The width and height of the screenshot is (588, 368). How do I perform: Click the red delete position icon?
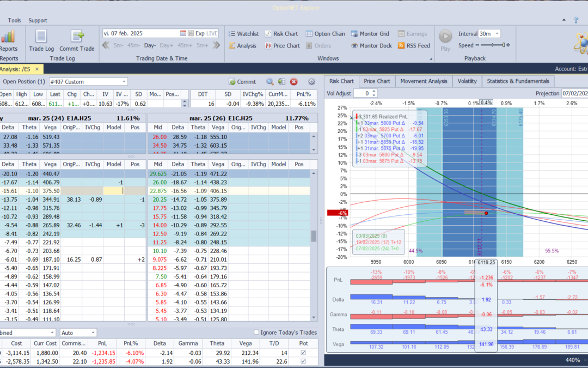tap(293, 82)
